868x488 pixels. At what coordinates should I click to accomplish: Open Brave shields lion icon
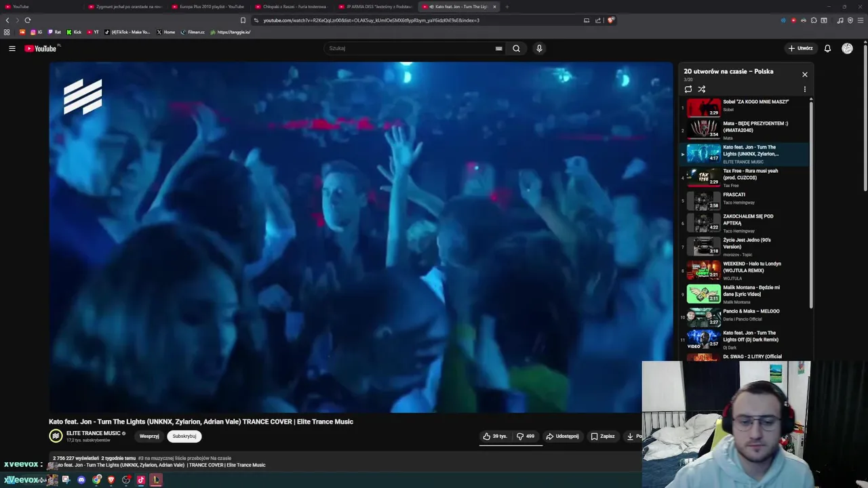[611, 20]
